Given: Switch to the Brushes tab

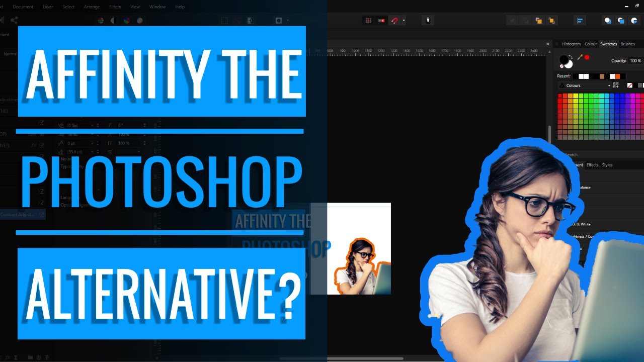Looking at the screenshot, I should (627, 44).
